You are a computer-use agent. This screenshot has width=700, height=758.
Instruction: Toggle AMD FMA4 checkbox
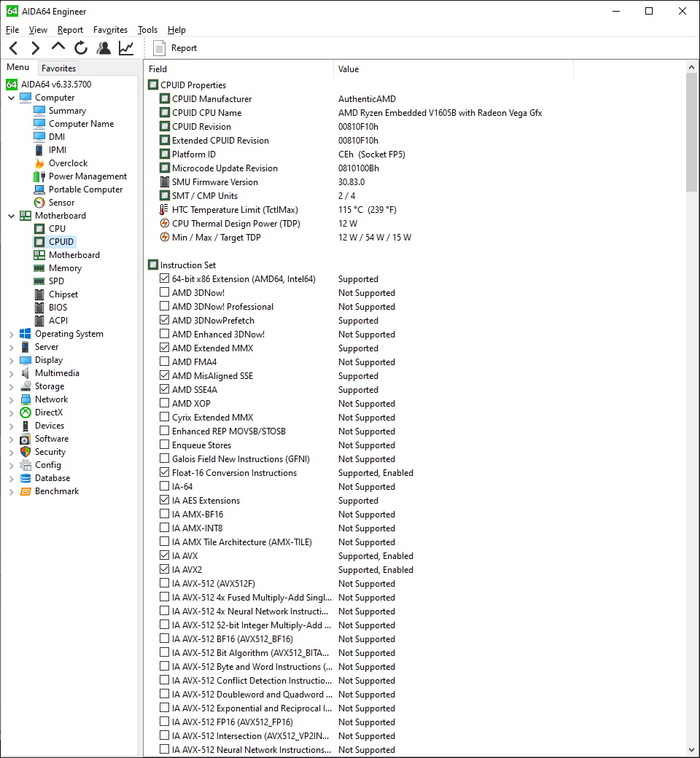click(x=165, y=361)
